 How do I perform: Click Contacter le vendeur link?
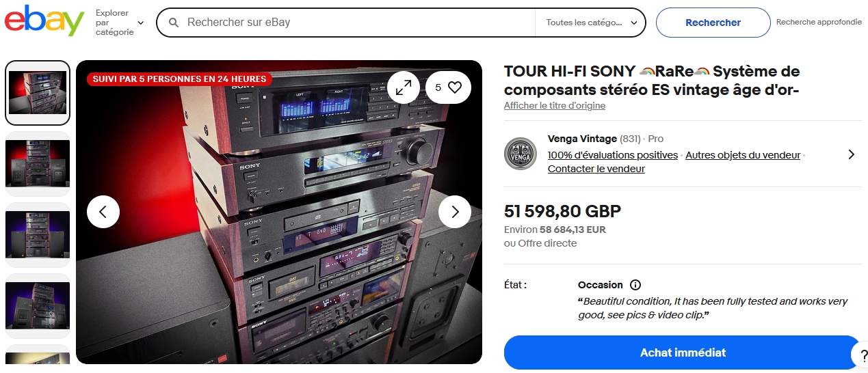pos(596,169)
